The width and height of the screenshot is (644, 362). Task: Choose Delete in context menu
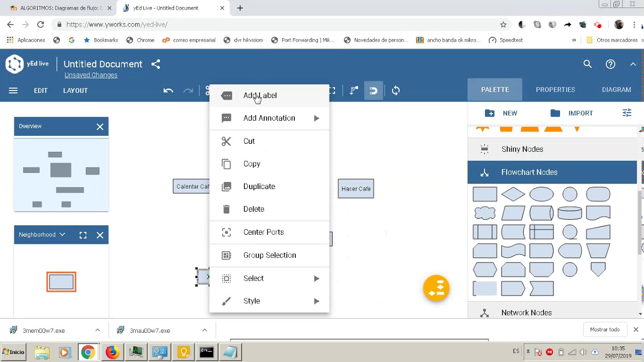coord(269,209)
